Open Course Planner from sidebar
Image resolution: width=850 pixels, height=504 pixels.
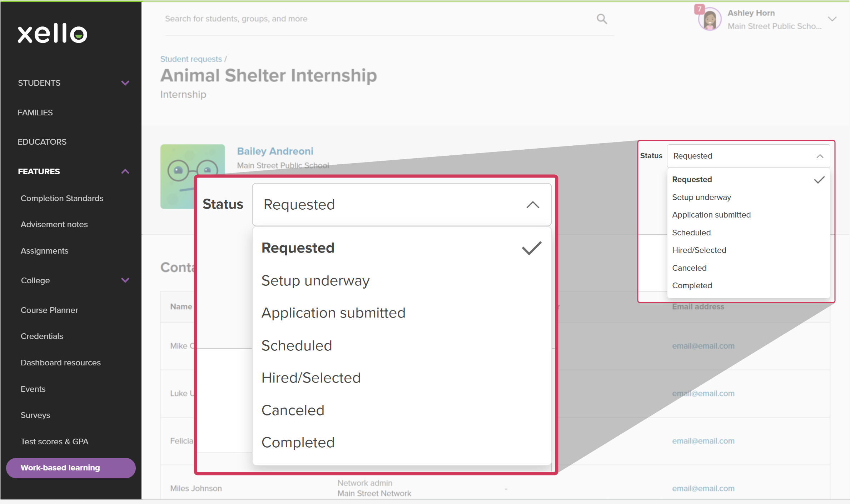[49, 310]
